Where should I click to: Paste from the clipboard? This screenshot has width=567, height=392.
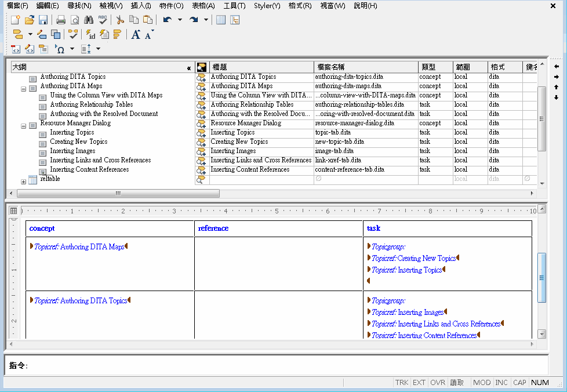[x=147, y=20]
